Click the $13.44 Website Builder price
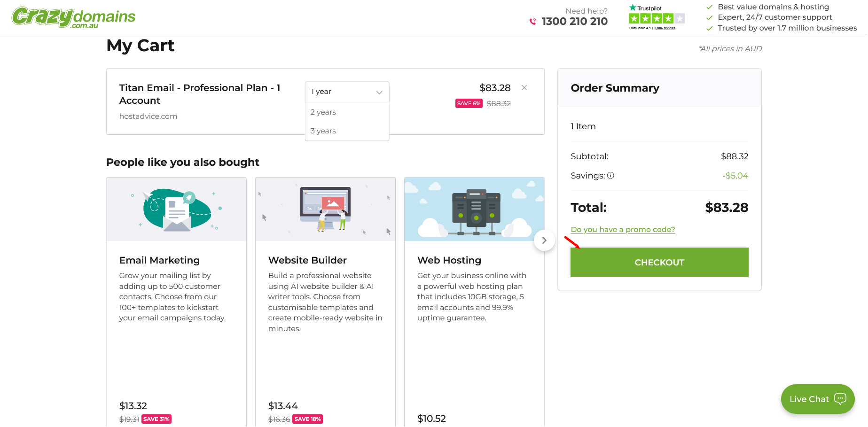 tap(283, 406)
